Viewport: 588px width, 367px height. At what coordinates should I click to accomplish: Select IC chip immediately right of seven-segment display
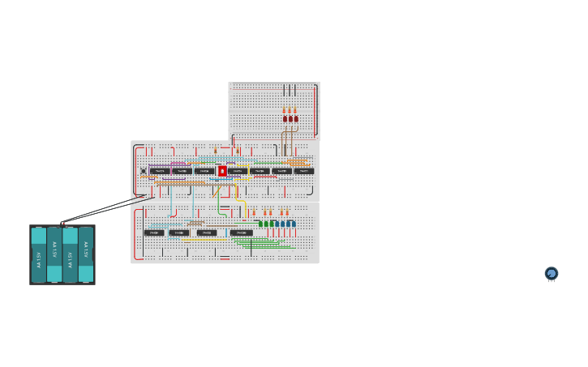(x=238, y=171)
